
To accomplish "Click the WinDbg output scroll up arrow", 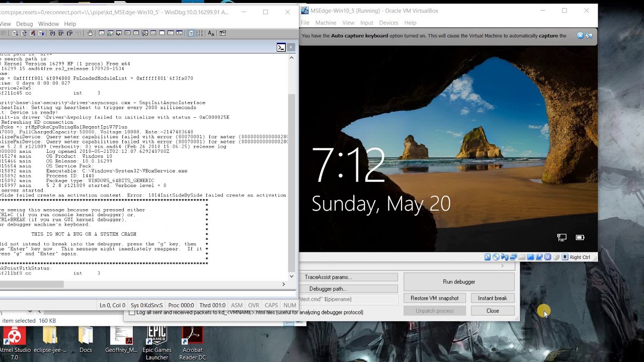I will [291, 58].
